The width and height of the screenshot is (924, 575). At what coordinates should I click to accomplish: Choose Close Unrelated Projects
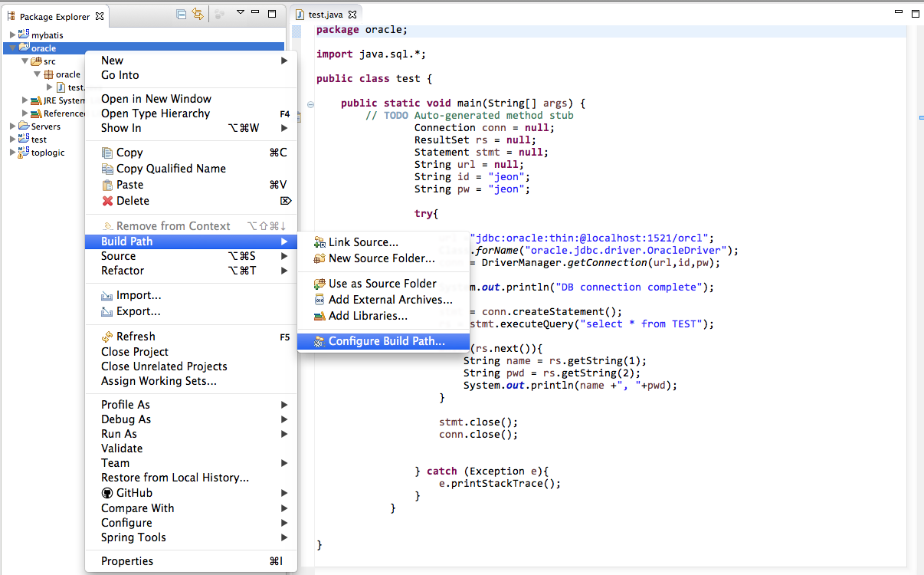191,366
